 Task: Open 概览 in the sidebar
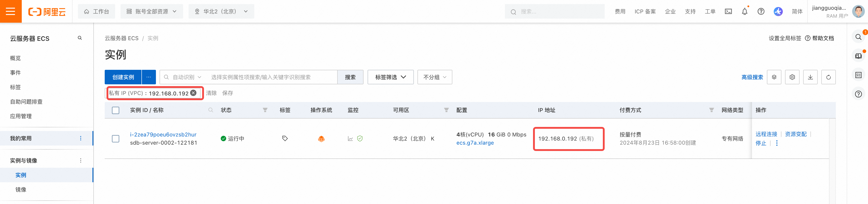click(15, 58)
